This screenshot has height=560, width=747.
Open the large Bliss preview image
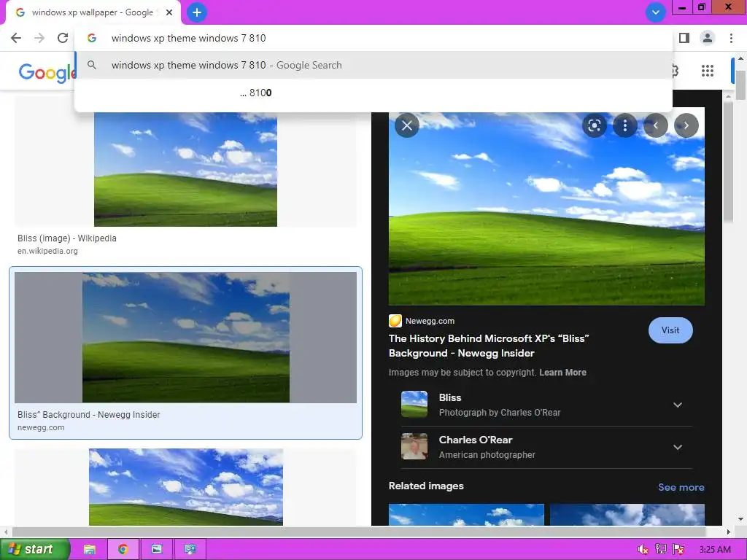click(x=546, y=209)
